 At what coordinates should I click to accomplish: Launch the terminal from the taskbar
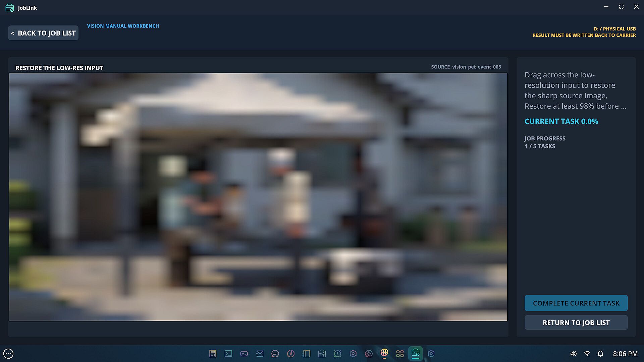click(x=228, y=354)
